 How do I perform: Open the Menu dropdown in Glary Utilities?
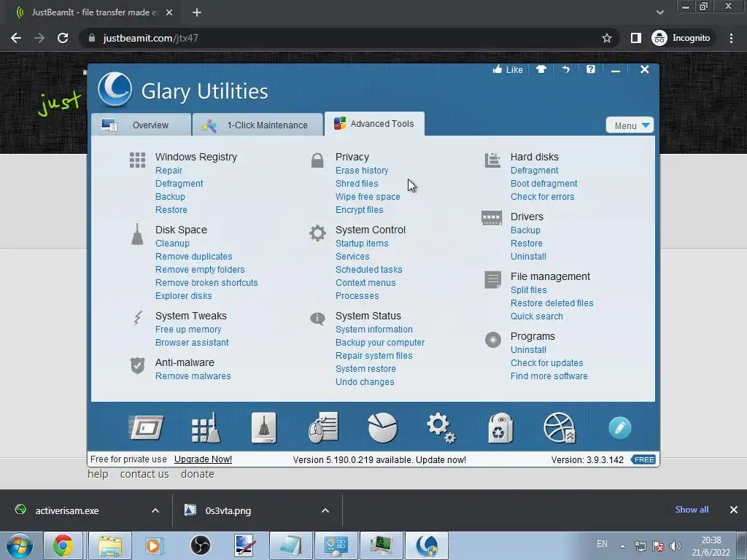[630, 125]
